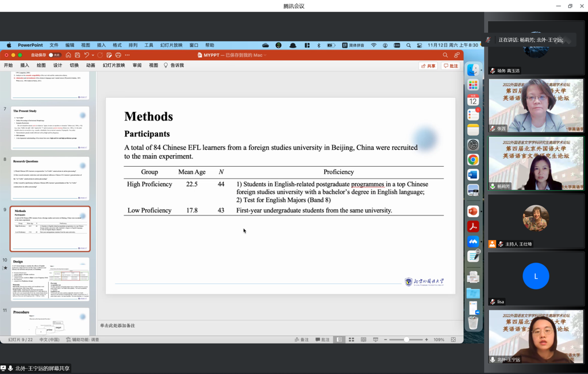Click the Home icon in PowerPoint toolbar

(x=68, y=55)
